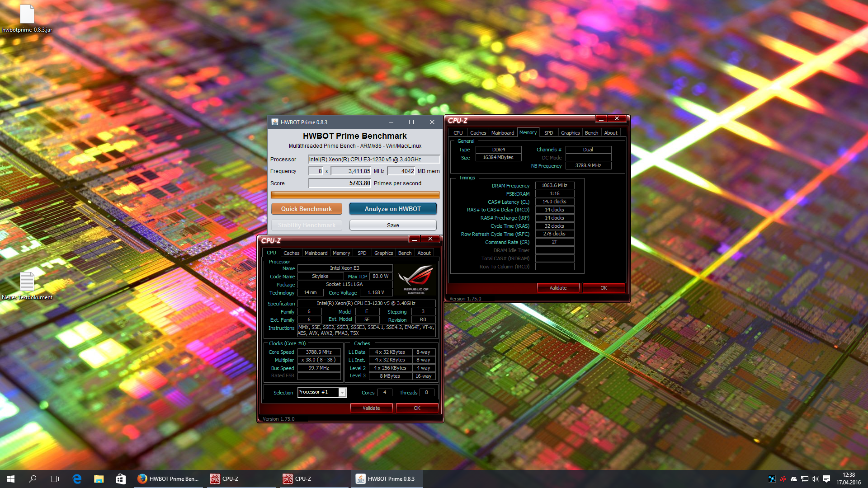
Task: Click CAS# Latency value 14.0 clocks
Action: point(555,202)
